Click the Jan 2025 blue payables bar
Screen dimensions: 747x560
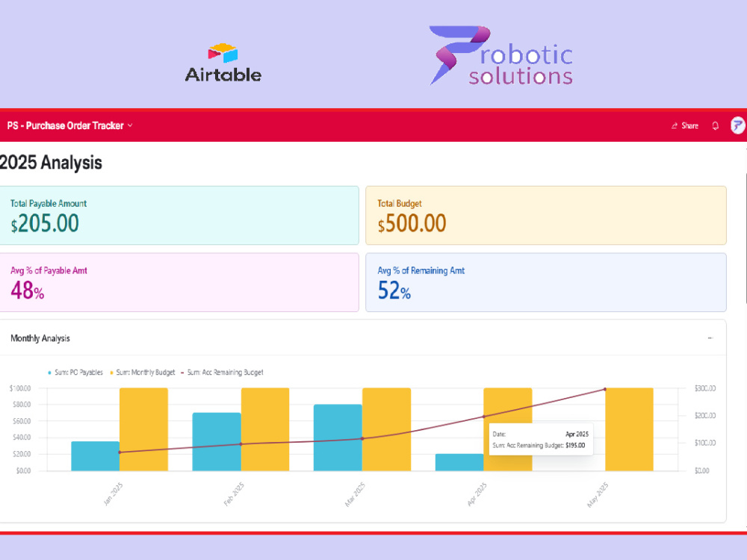[96, 456]
